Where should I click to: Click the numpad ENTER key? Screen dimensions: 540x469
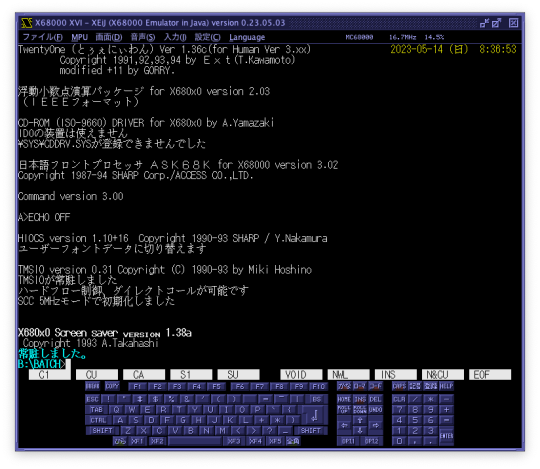point(446,436)
